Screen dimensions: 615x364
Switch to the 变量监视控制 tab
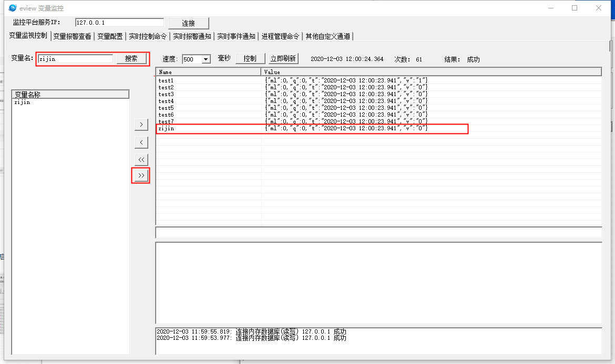point(28,36)
